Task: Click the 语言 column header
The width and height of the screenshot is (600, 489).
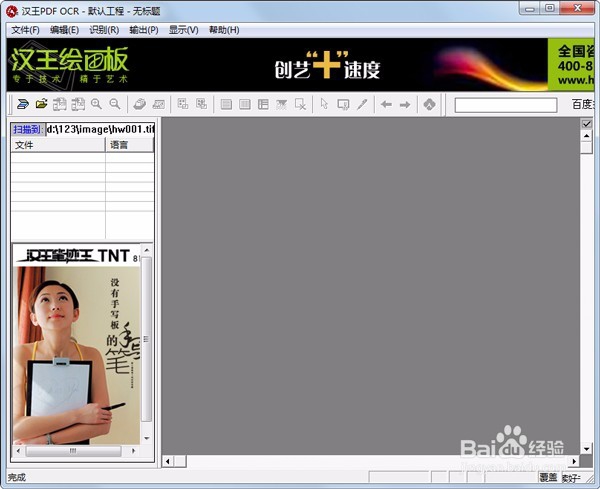Action: [129, 145]
